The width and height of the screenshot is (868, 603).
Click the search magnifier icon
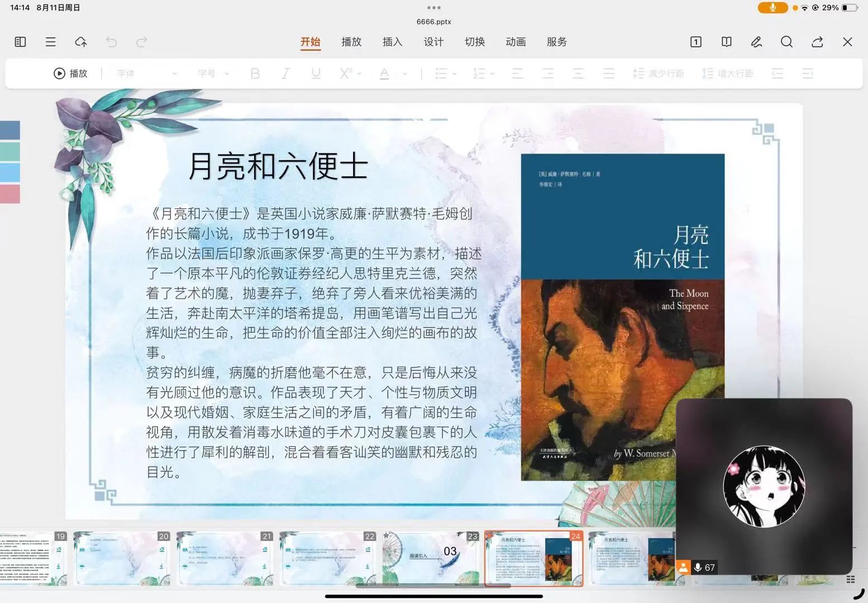pyautogui.click(x=786, y=42)
